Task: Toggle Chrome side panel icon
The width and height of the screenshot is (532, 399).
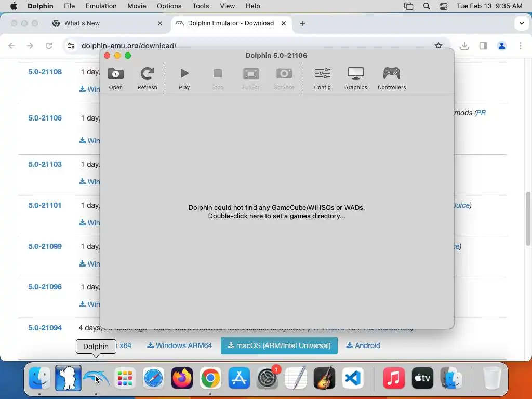Action: click(x=483, y=46)
